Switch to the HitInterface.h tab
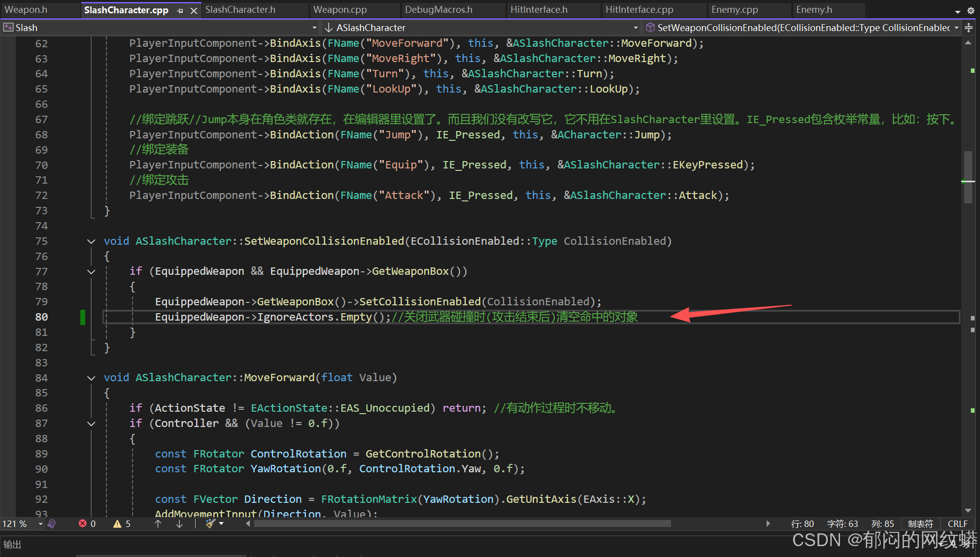Image resolution: width=980 pixels, height=557 pixels. [539, 10]
